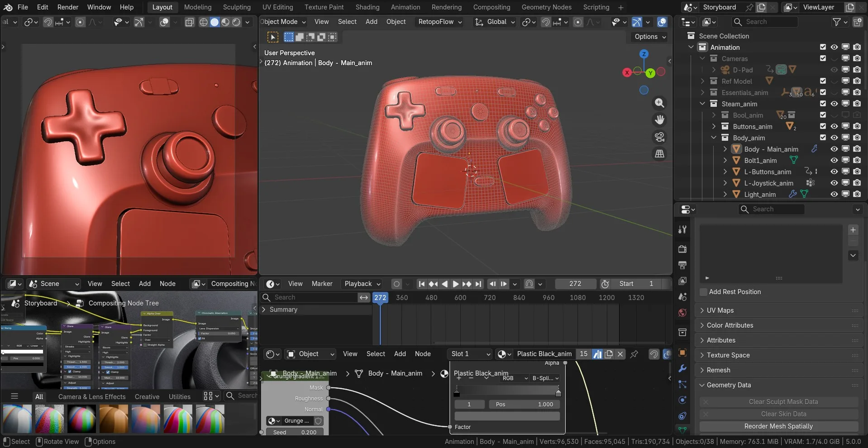Screen dimensions: 868x448
Task: Select the tweak select tool icon
Action: pyautogui.click(x=273, y=37)
